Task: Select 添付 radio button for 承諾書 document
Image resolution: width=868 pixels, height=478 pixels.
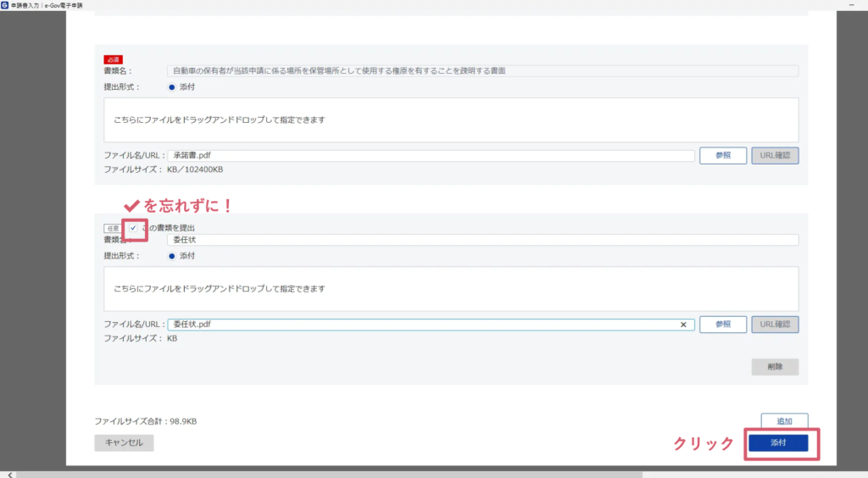Action: pyautogui.click(x=171, y=86)
